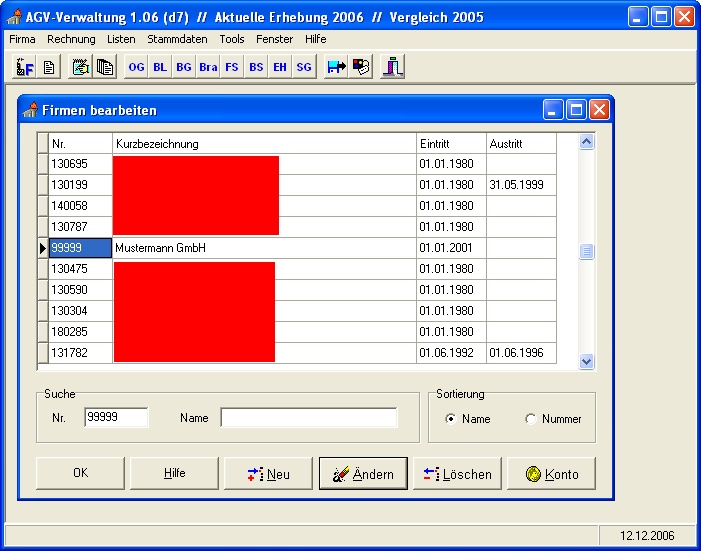Select the Bra toolbar button
Viewport: 701px width, 551px height.
pyautogui.click(x=208, y=67)
